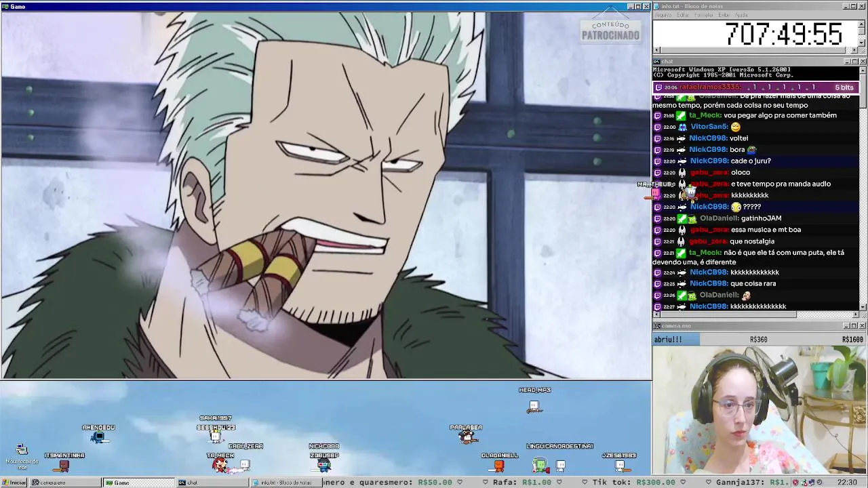868x488 pixels.
Task: Click the 'R$50.00' ticker entry
Action: coord(434,483)
